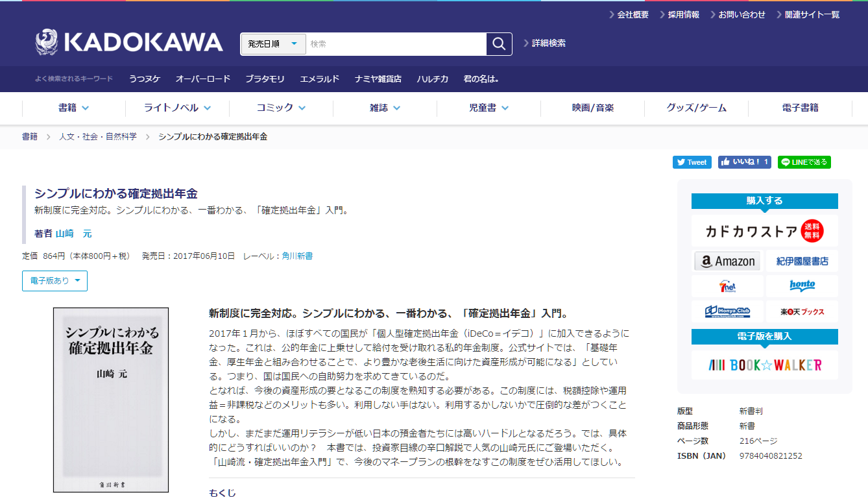Screen dimensions: 868x497
Task: Click the book title heading シンプルにわかる確定拠出年金
Action: (115, 193)
